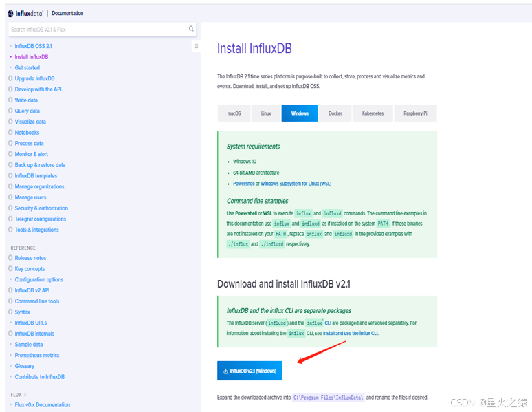The image size is (532, 412).
Task: Open Notebooks sidebar page
Action: click(27, 133)
